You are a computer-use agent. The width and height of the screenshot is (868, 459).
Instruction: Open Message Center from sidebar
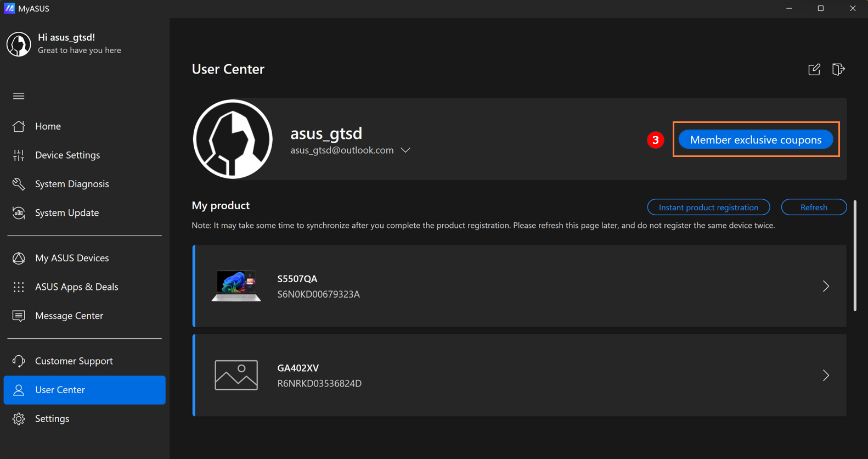click(69, 316)
